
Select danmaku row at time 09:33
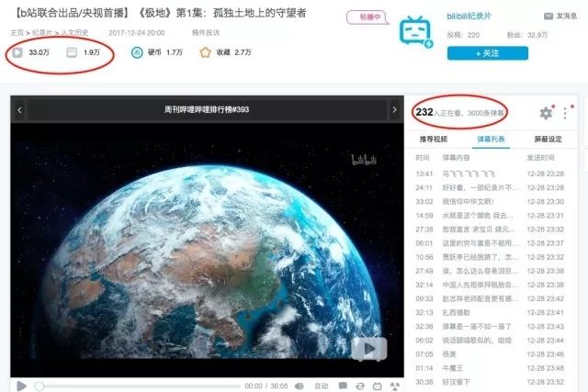(x=490, y=298)
